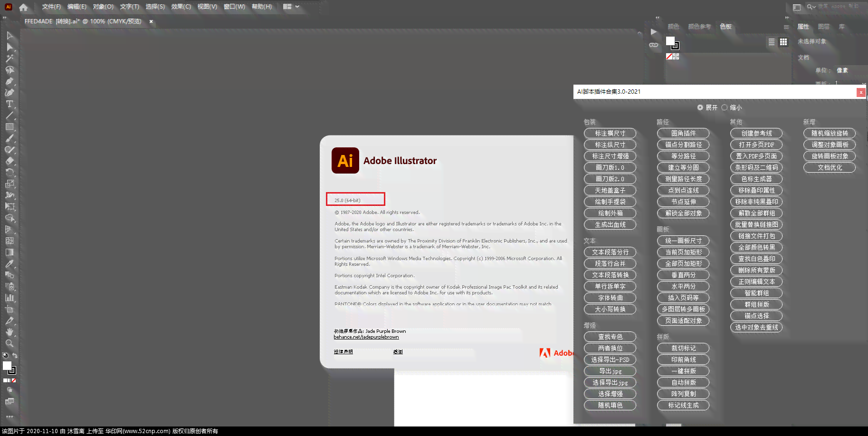
Task: Click the 文档优化 script button
Action: coord(830,168)
